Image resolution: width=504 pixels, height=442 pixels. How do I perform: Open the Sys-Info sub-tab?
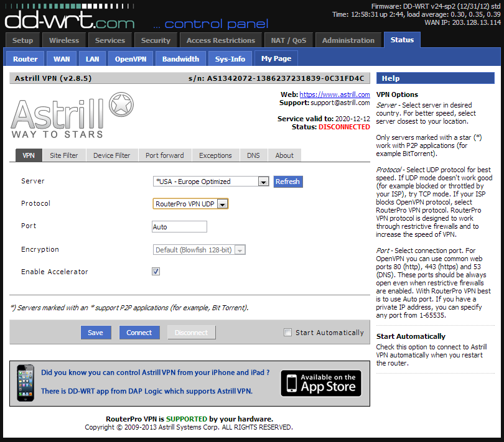[x=230, y=59]
